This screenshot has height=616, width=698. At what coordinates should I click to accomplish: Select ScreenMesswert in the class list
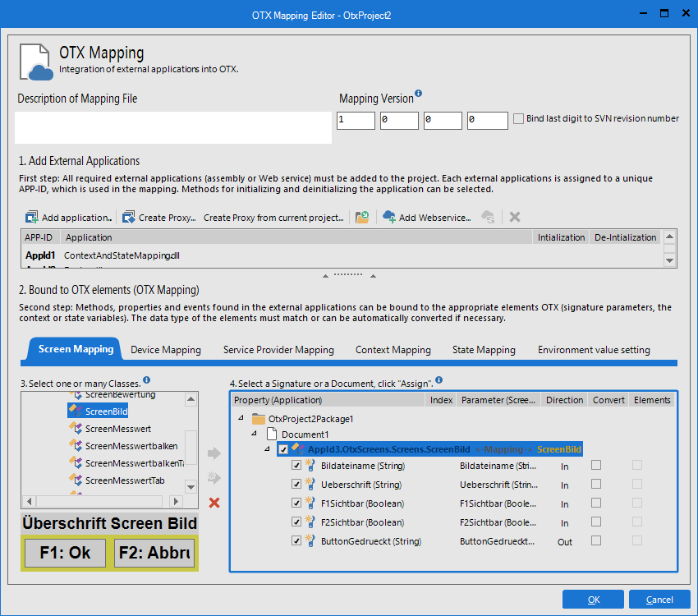(117, 429)
